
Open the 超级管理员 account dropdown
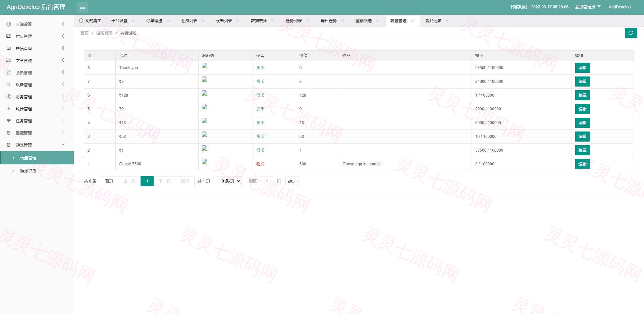588,7
